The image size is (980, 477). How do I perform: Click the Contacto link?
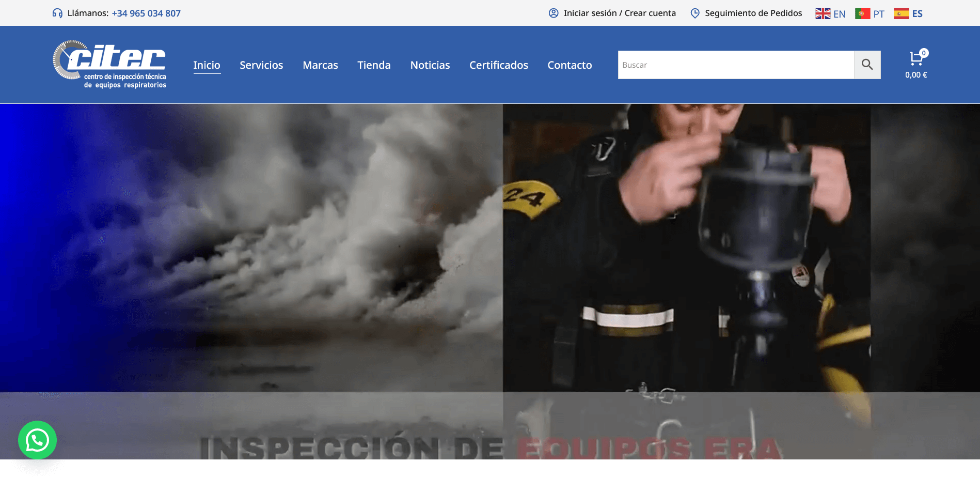(x=570, y=65)
